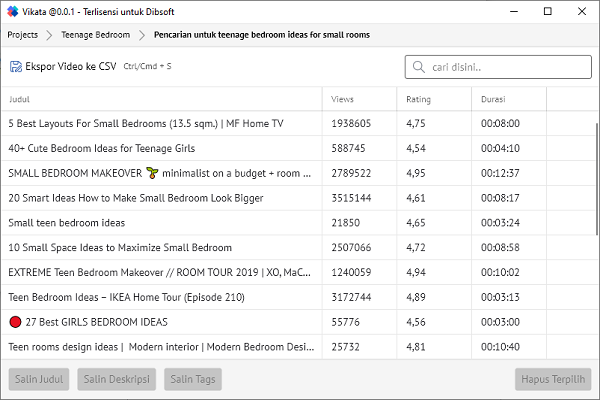Click the Hapus Terpilih button
The image size is (600, 400).
553,379
